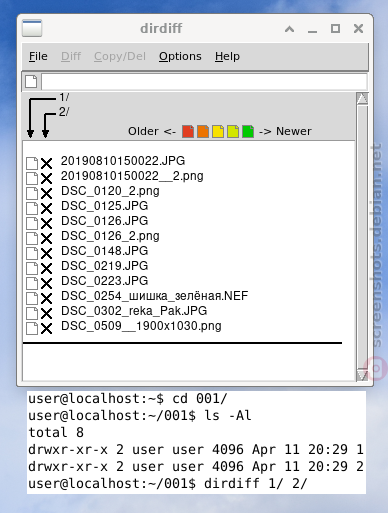The height and width of the screenshot is (513, 388).
Task: Open the Options menu
Action: (180, 56)
